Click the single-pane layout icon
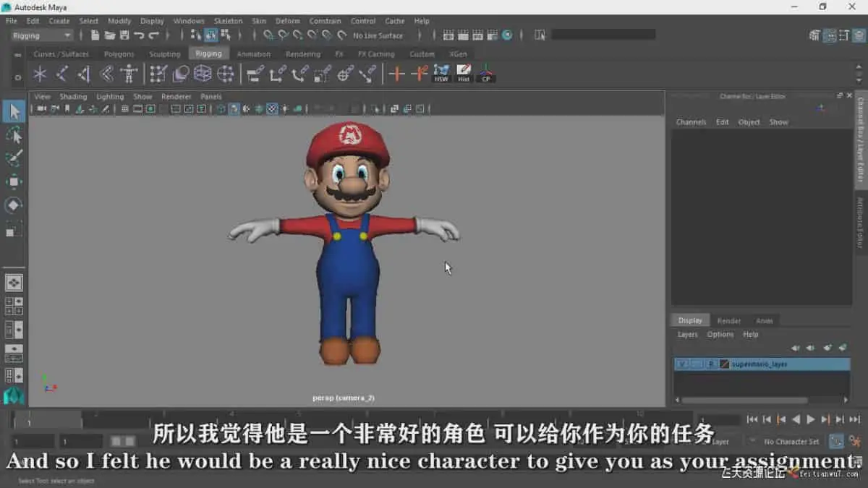The height and width of the screenshot is (488, 868). click(14, 283)
